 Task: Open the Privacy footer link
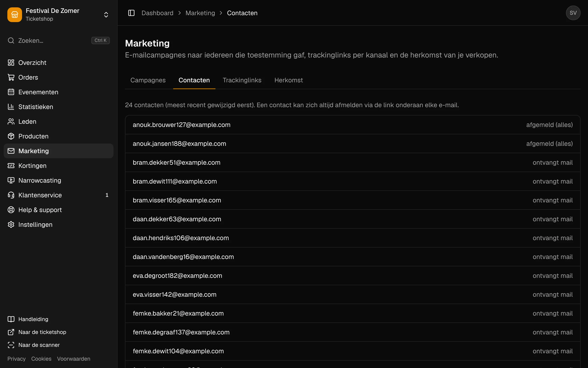point(17,359)
